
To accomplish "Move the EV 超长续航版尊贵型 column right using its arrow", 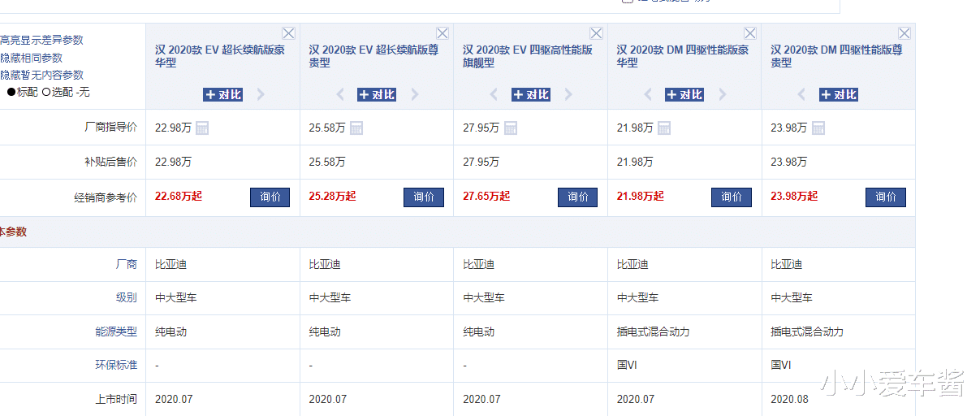I will click(415, 94).
